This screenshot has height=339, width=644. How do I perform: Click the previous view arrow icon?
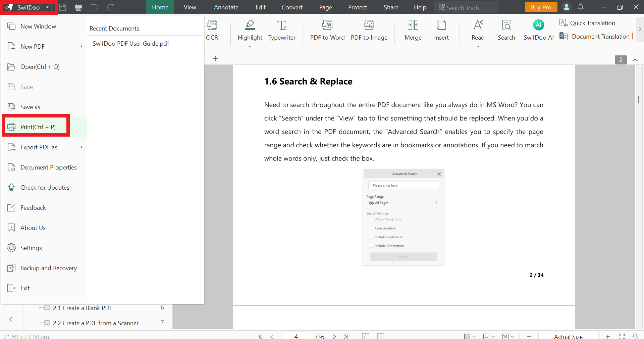(x=366, y=336)
